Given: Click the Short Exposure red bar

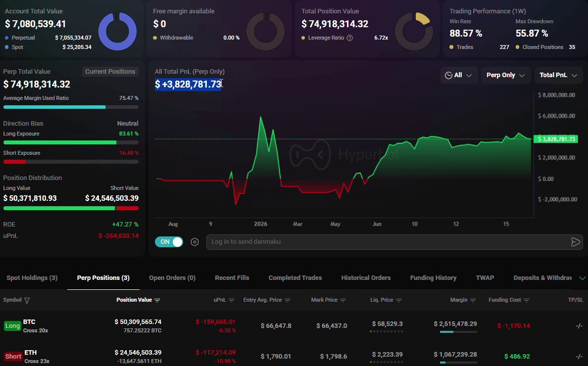Looking at the screenshot, I should (x=71, y=162).
